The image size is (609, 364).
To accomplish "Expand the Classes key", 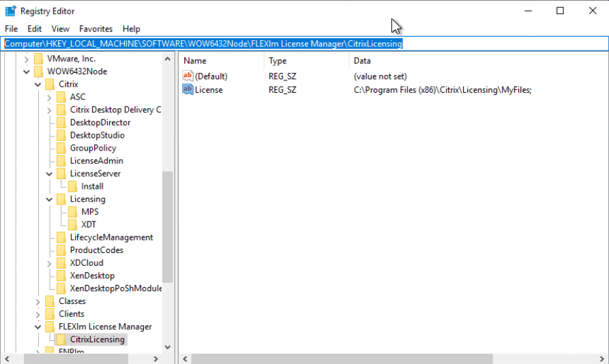I will (x=38, y=301).
